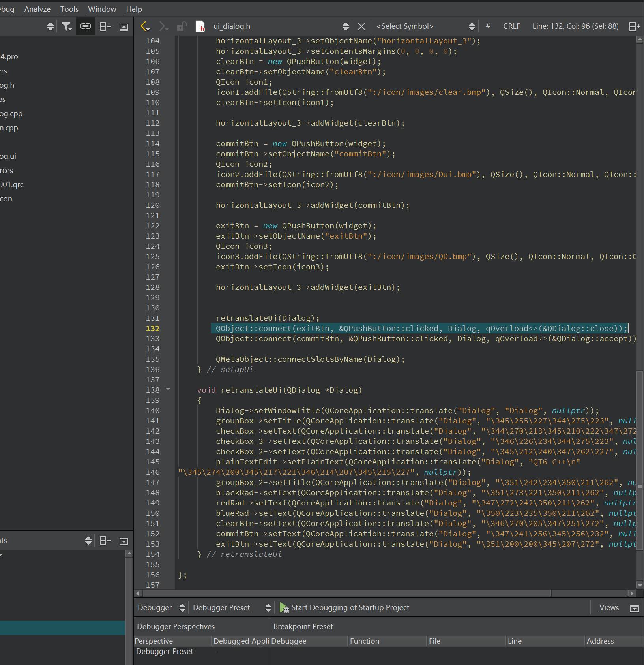Close the ui_dialog.h document
Screen dimensions: 644x665
pos(361,26)
